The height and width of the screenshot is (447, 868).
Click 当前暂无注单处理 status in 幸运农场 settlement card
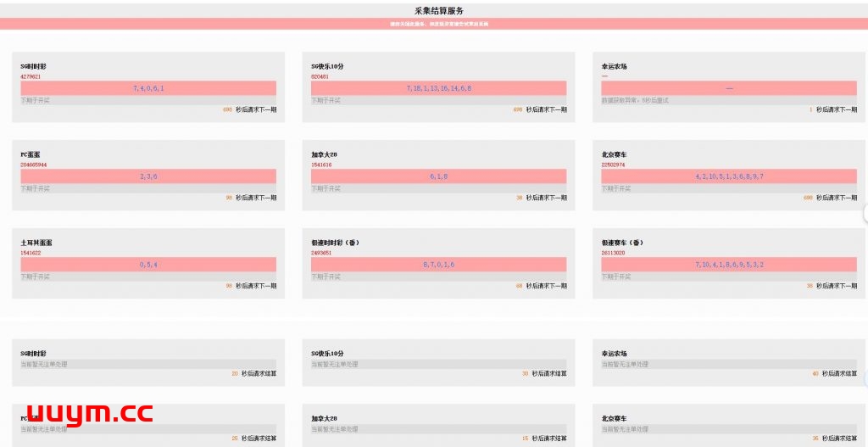(x=625, y=364)
